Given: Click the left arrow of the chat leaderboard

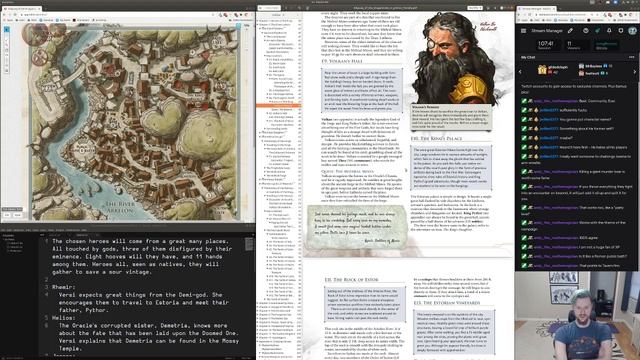Looking at the screenshot, I should click(x=520, y=72).
